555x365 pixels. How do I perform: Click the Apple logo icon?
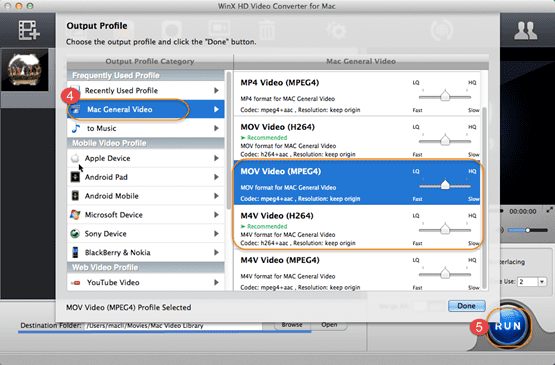[x=75, y=158]
